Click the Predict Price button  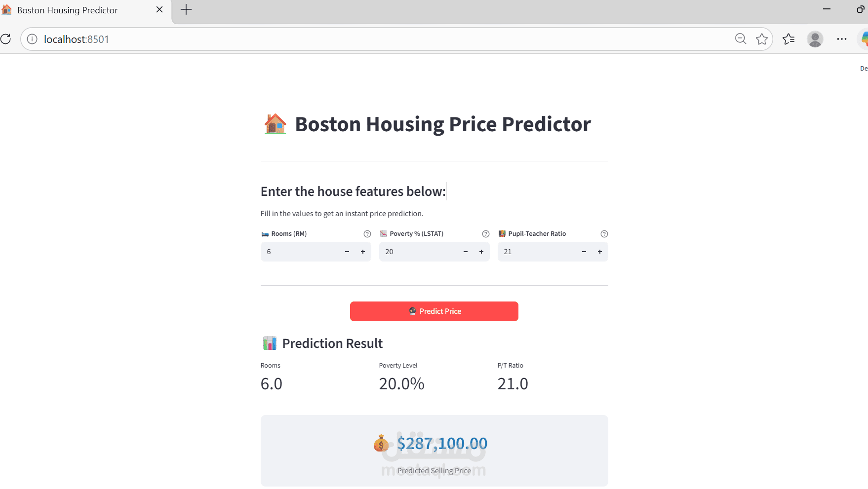coord(434,311)
